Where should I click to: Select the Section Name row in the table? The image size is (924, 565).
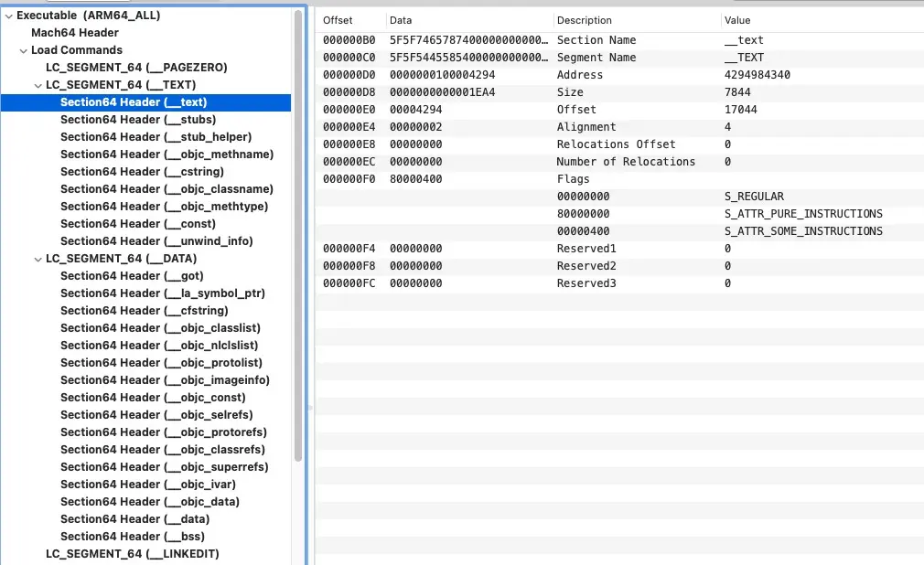(595, 40)
